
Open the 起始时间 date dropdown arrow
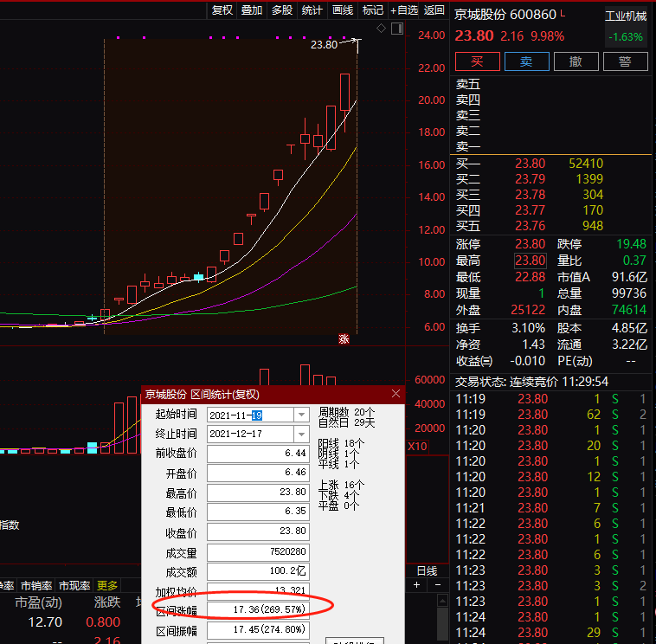tap(301, 415)
